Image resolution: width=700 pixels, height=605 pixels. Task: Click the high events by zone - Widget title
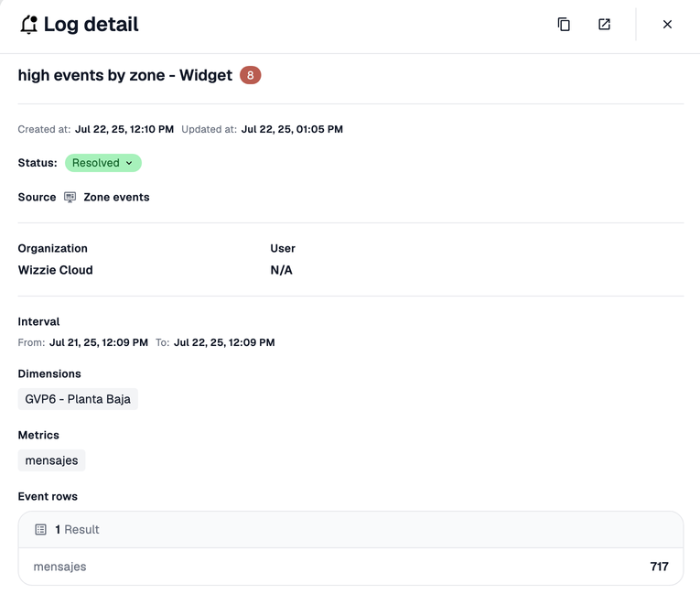pyautogui.click(x=125, y=75)
